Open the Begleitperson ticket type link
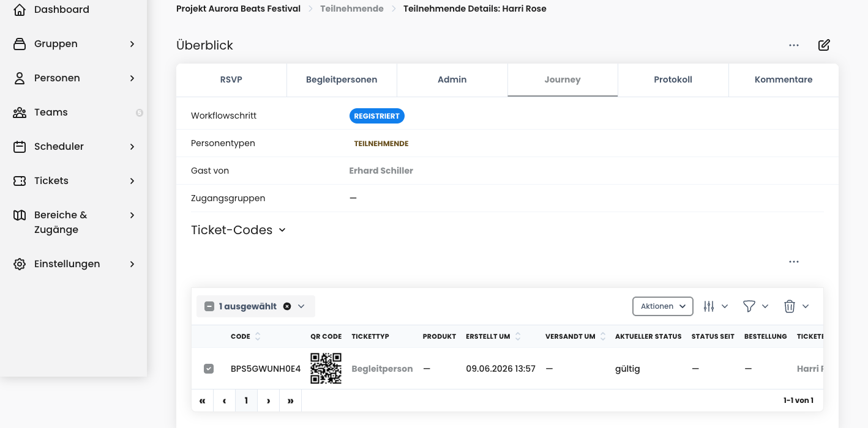The width and height of the screenshot is (868, 428). point(382,369)
